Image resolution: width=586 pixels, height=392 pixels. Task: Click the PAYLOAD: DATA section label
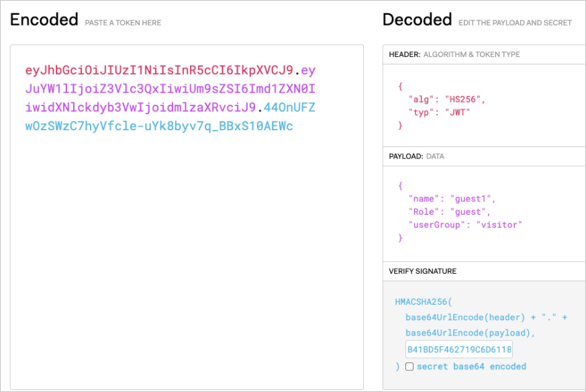(x=416, y=156)
